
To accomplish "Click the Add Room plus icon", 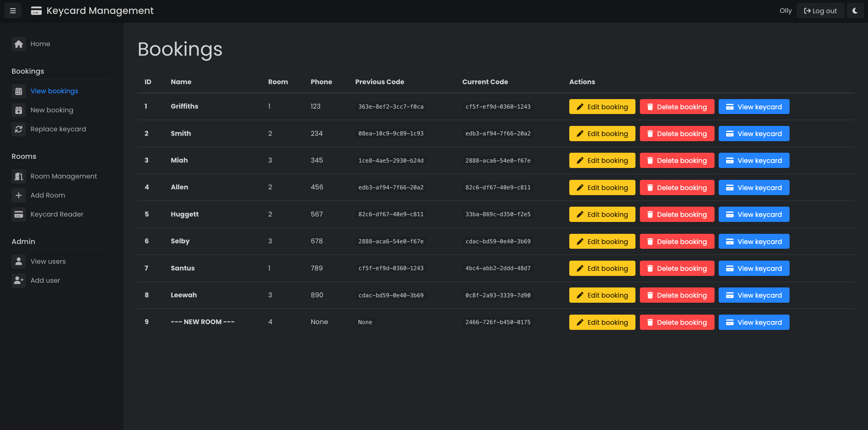I will tap(19, 195).
